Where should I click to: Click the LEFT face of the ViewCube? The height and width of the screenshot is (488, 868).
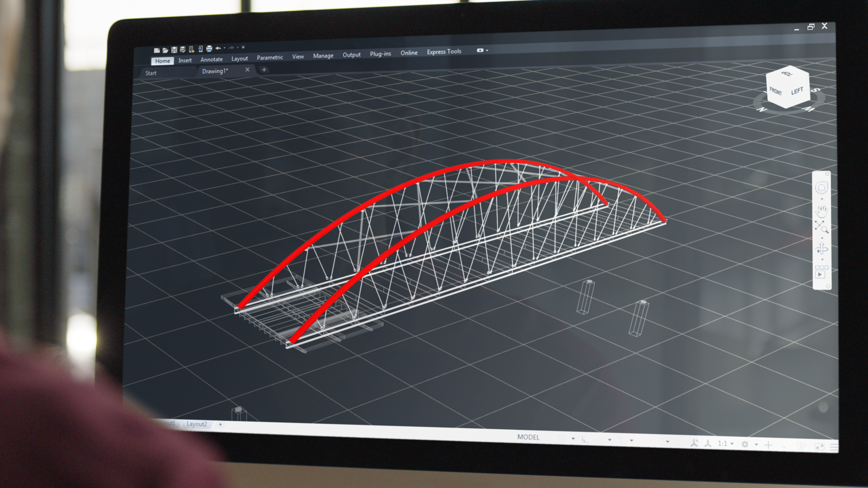pos(797,91)
